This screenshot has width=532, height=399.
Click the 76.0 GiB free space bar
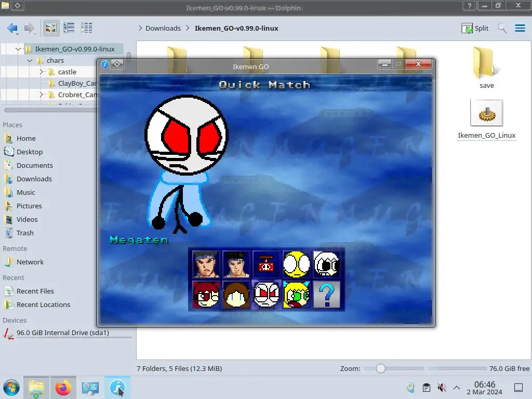coord(457,368)
